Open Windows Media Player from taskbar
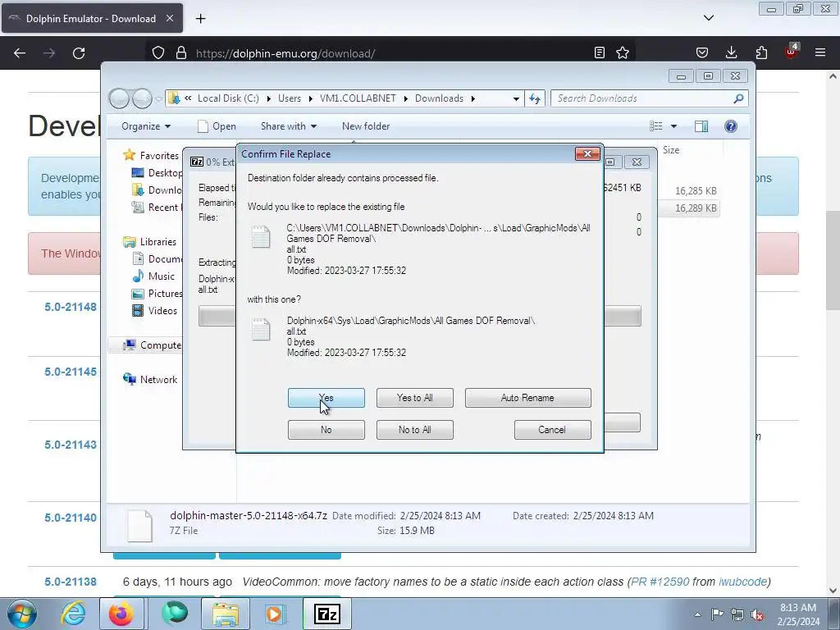 (x=276, y=614)
